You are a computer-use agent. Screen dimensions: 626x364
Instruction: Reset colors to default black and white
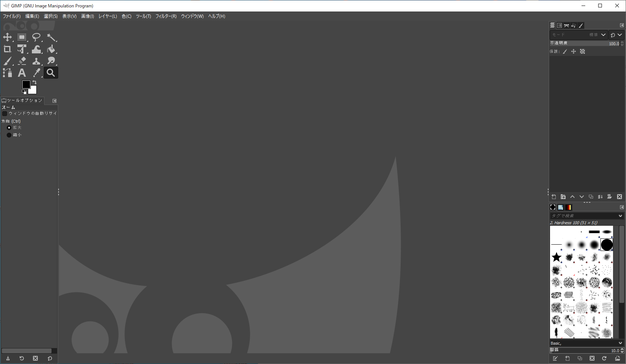[24, 92]
